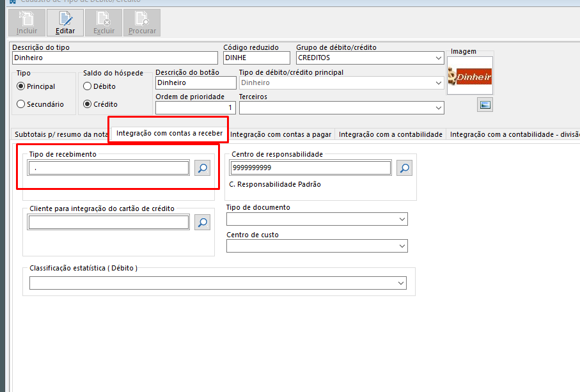Switch to Subtotais p/ resumo da nota tab
The height and width of the screenshot is (392, 580).
pos(61,134)
